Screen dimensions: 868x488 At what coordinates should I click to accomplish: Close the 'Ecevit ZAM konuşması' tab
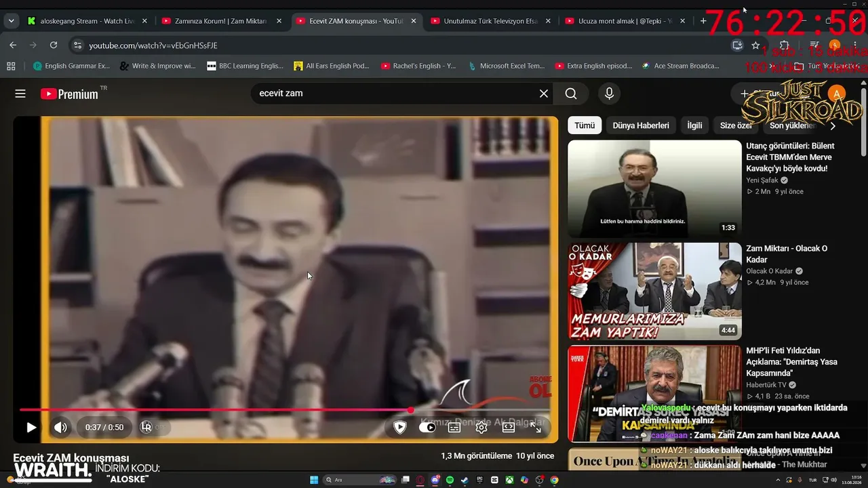click(x=414, y=21)
